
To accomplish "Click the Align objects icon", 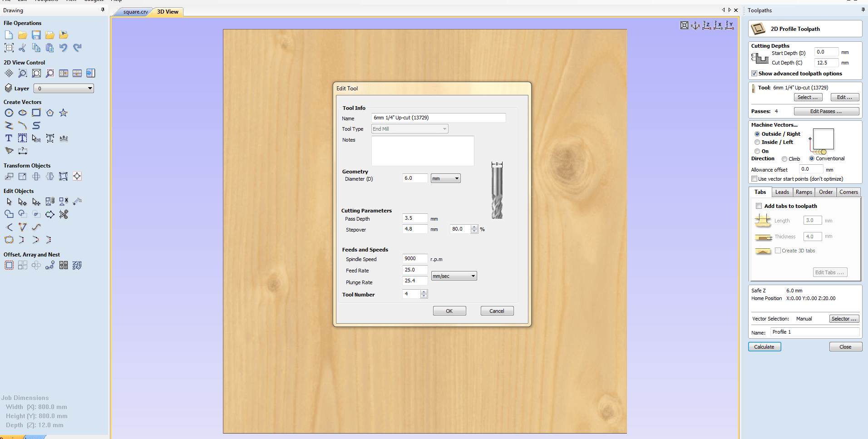I will 77,176.
